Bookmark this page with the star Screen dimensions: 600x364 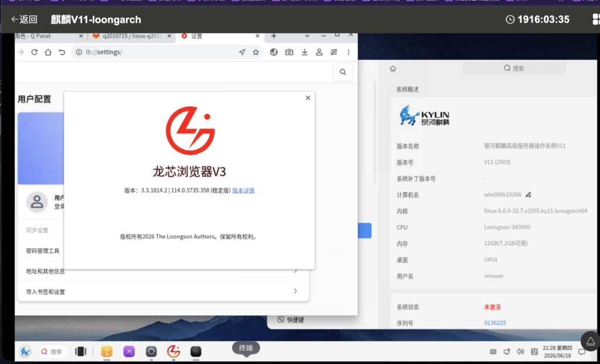coord(255,52)
